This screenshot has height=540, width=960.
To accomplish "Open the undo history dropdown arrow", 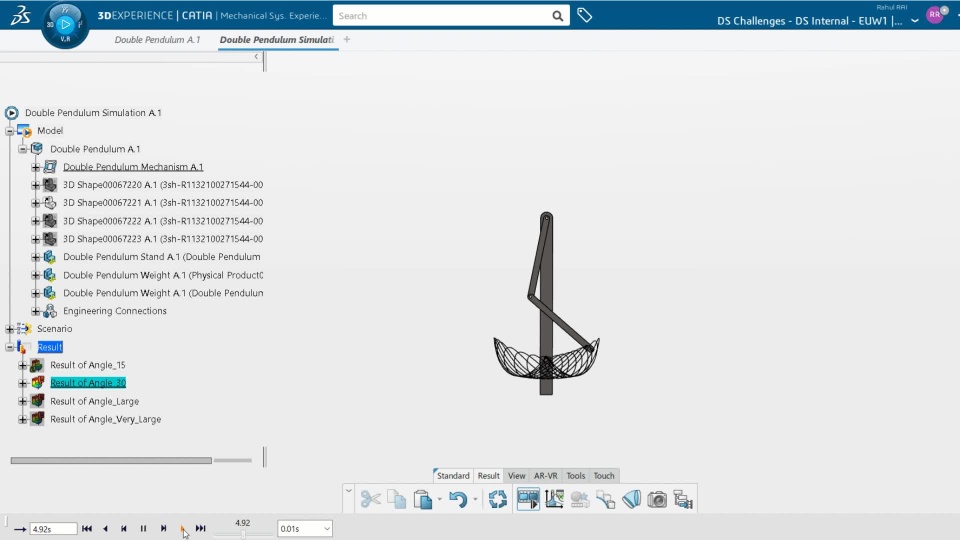I will tap(475, 500).
